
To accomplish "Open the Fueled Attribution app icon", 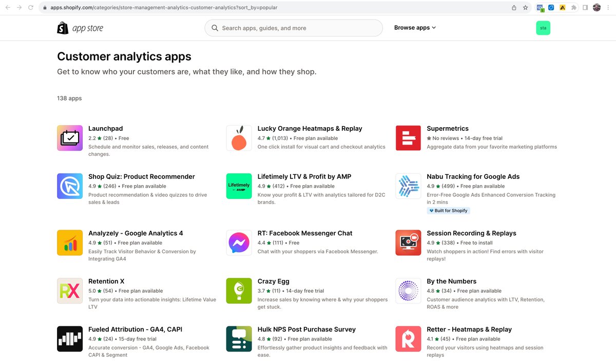I will point(70,339).
